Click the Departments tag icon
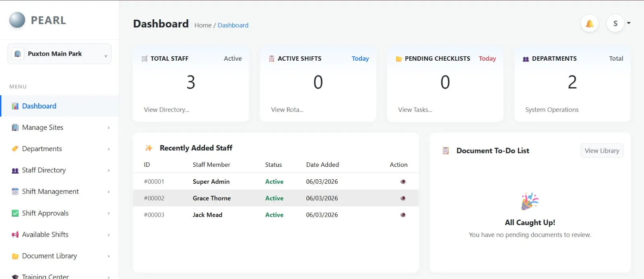Viewport: 644px width, 279px height. (x=15, y=149)
